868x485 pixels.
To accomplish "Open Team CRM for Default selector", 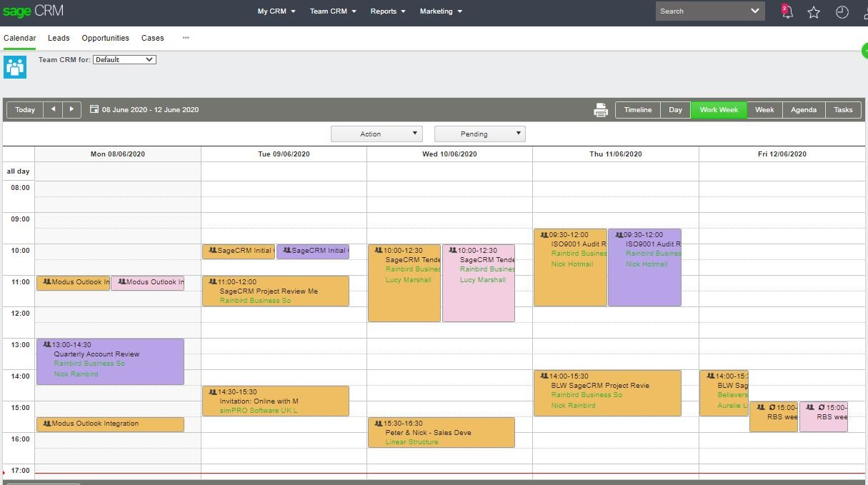I will pos(124,60).
